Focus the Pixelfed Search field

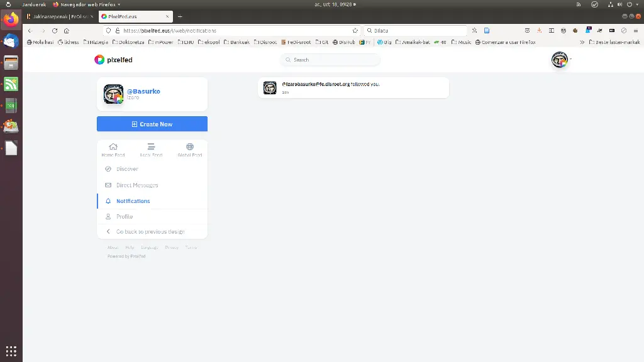pyautogui.click(x=331, y=60)
